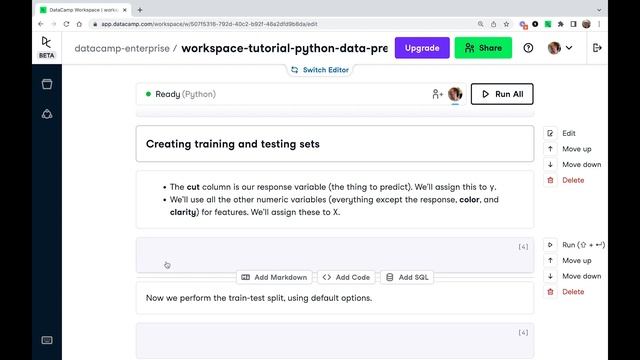Image resolution: width=640 pixels, height=360 pixels.
Task: Click the datacamp-enterprise breadcrumb
Action: [x=122, y=48]
